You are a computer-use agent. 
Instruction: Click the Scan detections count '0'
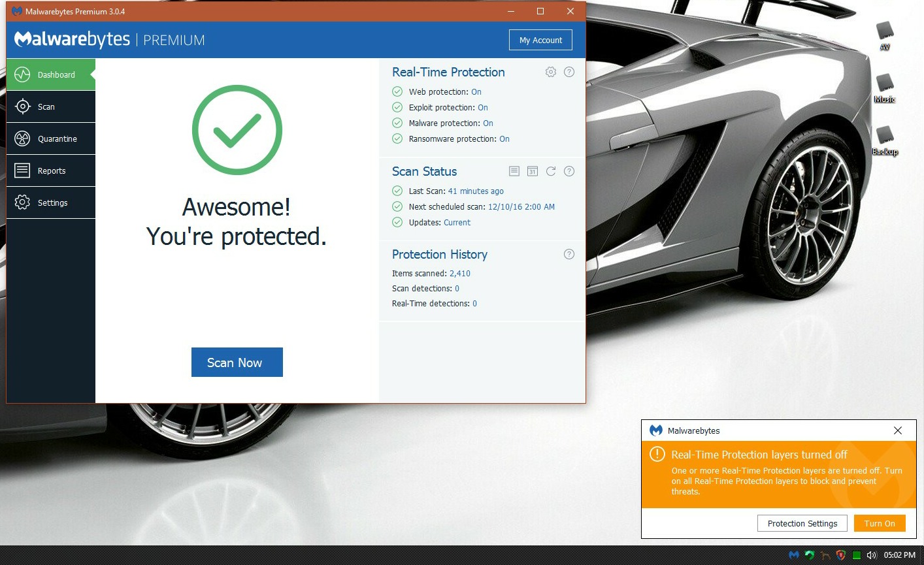(457, 289)
